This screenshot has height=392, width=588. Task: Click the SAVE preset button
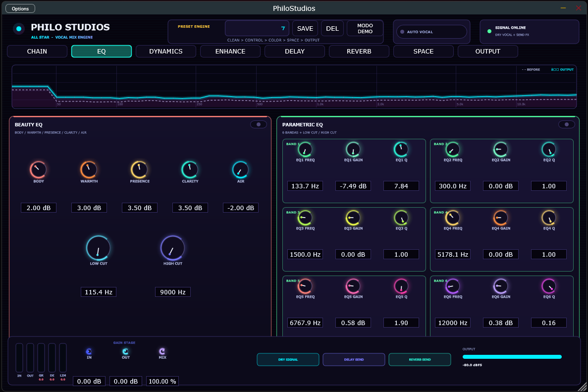tap(305, 29)
